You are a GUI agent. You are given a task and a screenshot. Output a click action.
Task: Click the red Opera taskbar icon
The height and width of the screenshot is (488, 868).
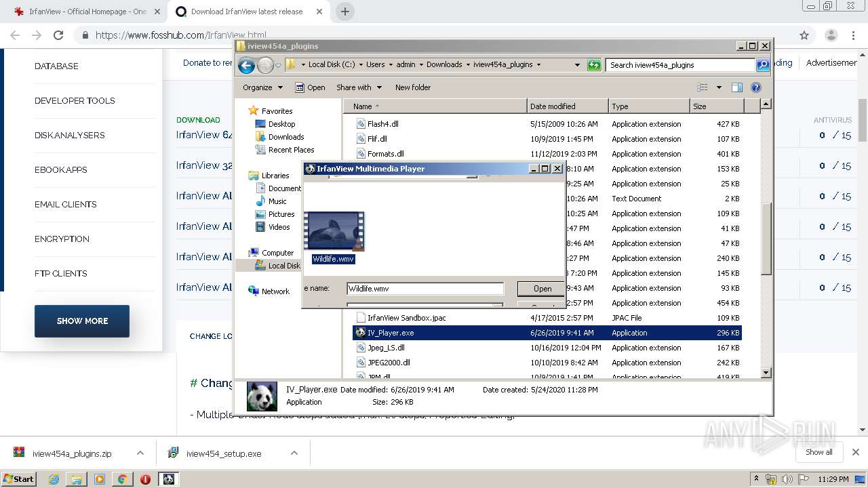[145, 479]
